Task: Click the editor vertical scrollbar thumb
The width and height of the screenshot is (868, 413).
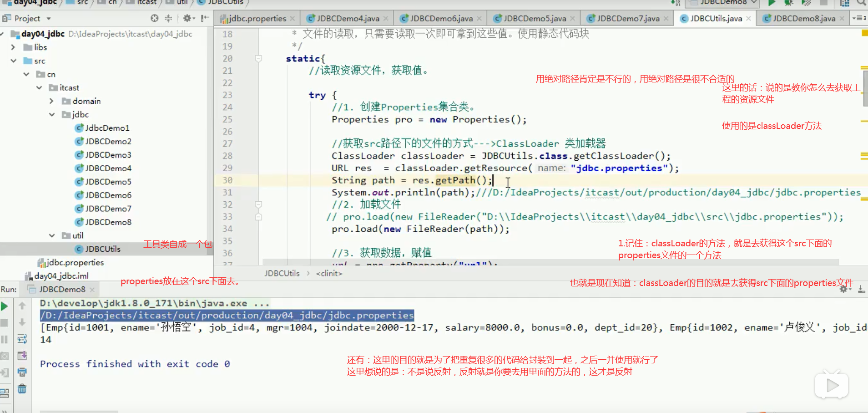Action: (x=865, y=88)
